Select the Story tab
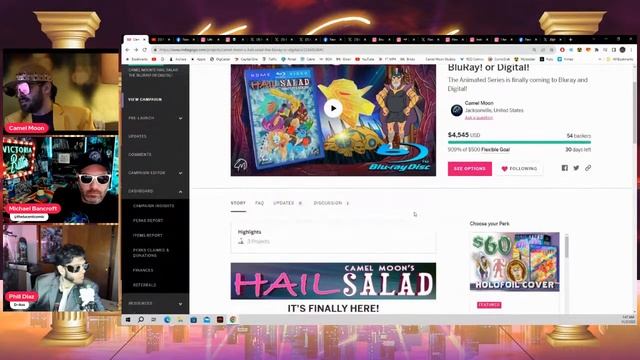 [x=238, y=203]
